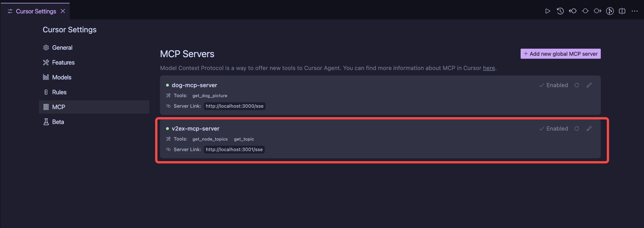
Task: Follow the 'here' MCP documentation link
Action: tap(489, 68)
